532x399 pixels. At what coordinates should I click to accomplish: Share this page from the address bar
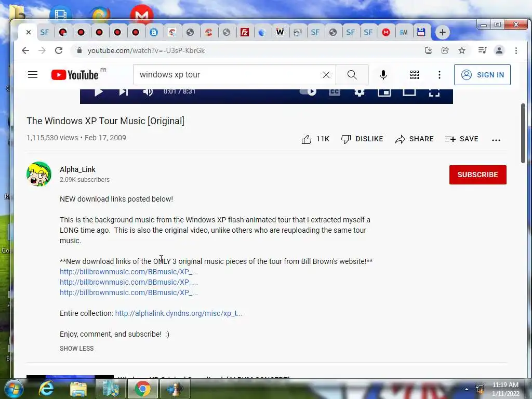(x=445, y=50)
